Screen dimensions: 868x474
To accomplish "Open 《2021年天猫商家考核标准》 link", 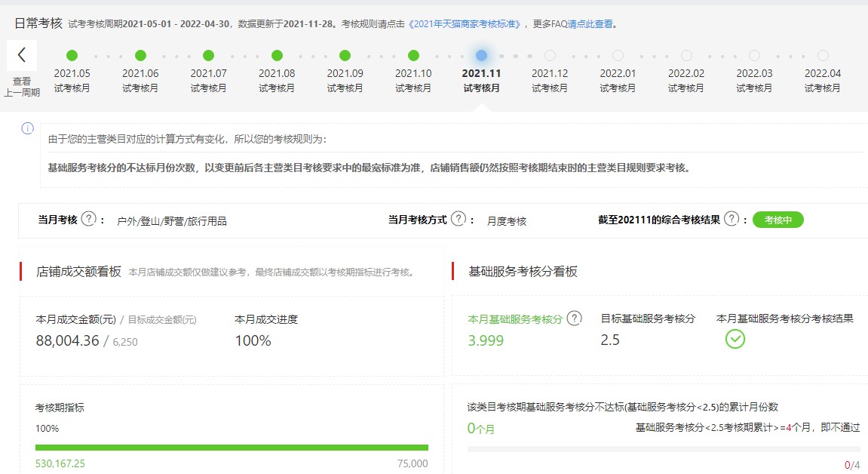I will tap(465, 24).
